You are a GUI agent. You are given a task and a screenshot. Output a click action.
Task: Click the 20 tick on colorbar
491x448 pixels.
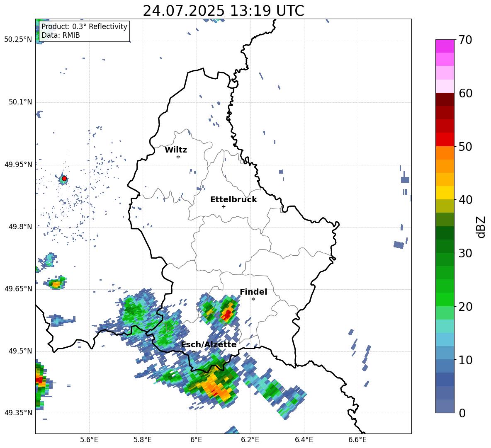465,307
